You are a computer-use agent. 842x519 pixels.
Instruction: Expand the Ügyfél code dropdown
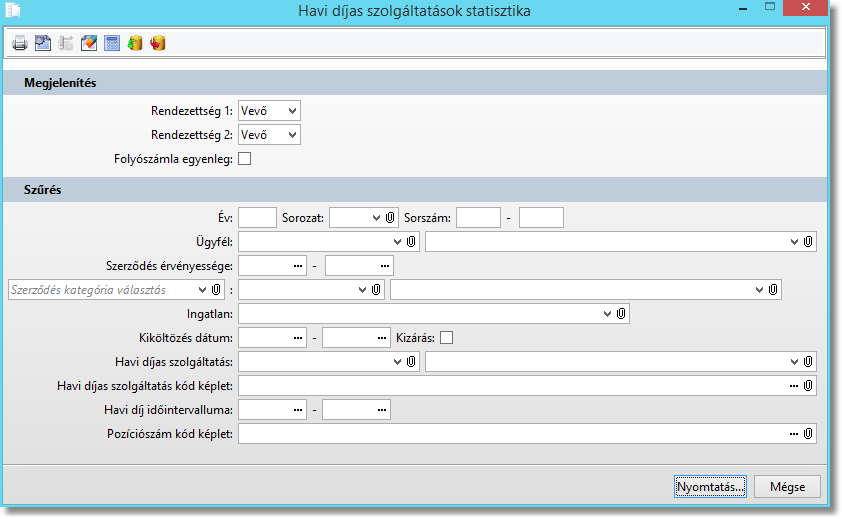[x=397, y=242]
